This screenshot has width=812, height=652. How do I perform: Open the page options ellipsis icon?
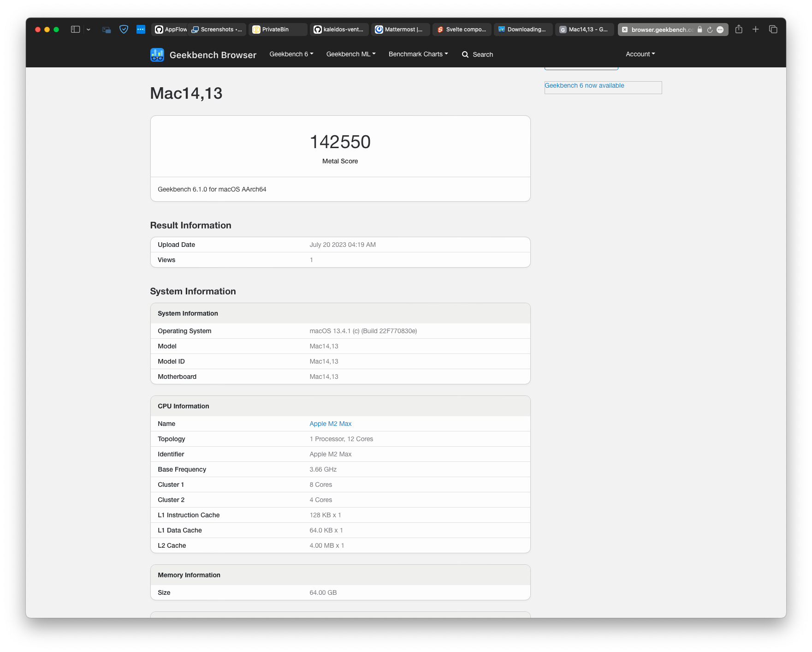[720, 30]
